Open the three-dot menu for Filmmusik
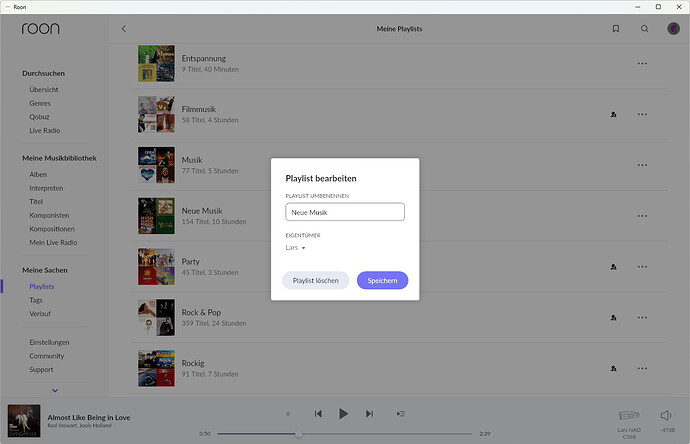 click(x=642, y=114)
